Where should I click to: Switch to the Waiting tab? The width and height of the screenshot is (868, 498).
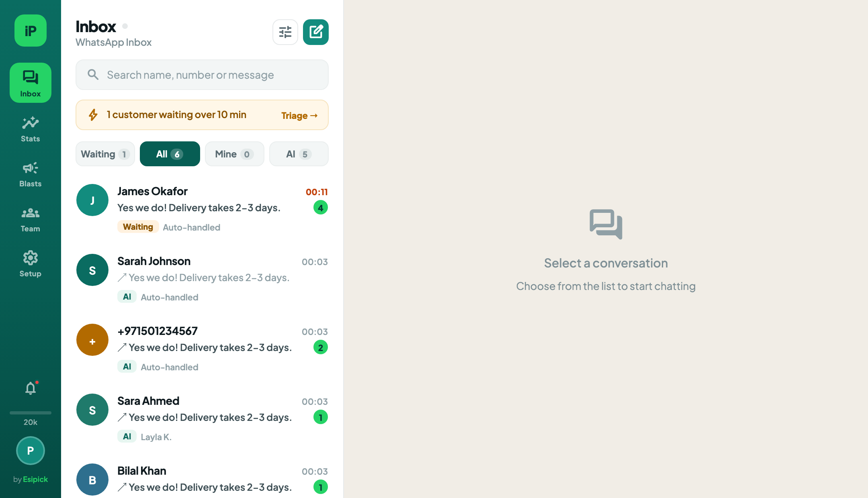click(x=105, y=154)
